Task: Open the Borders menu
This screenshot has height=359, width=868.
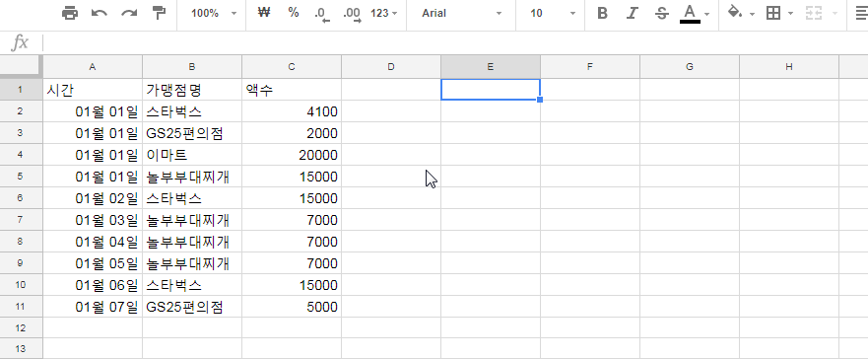Action: [x=773, y=13]
